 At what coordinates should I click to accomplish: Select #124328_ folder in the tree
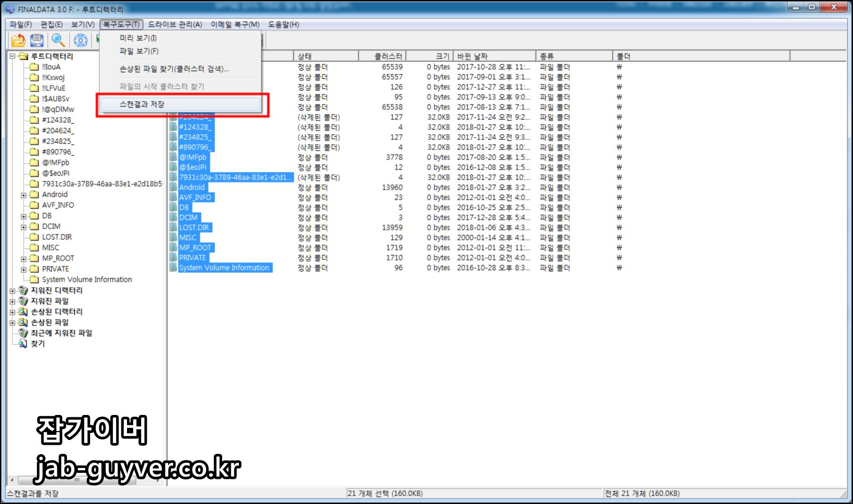(58, 120)
